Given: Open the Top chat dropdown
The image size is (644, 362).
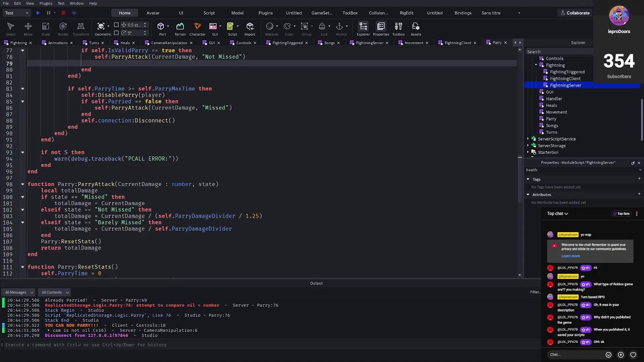Looking at the screenshot, I should [557, 214].
